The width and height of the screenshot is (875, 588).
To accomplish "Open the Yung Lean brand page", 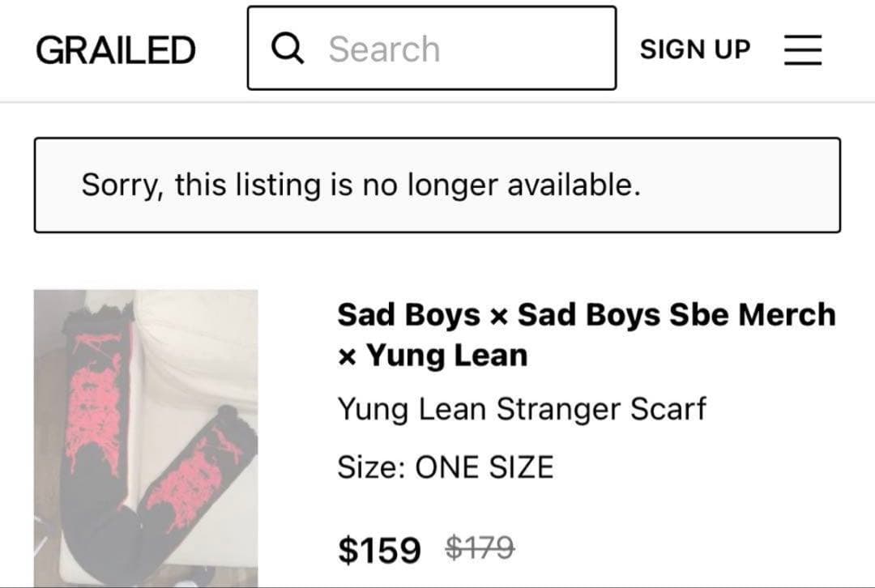I will (x=448, y=355).
